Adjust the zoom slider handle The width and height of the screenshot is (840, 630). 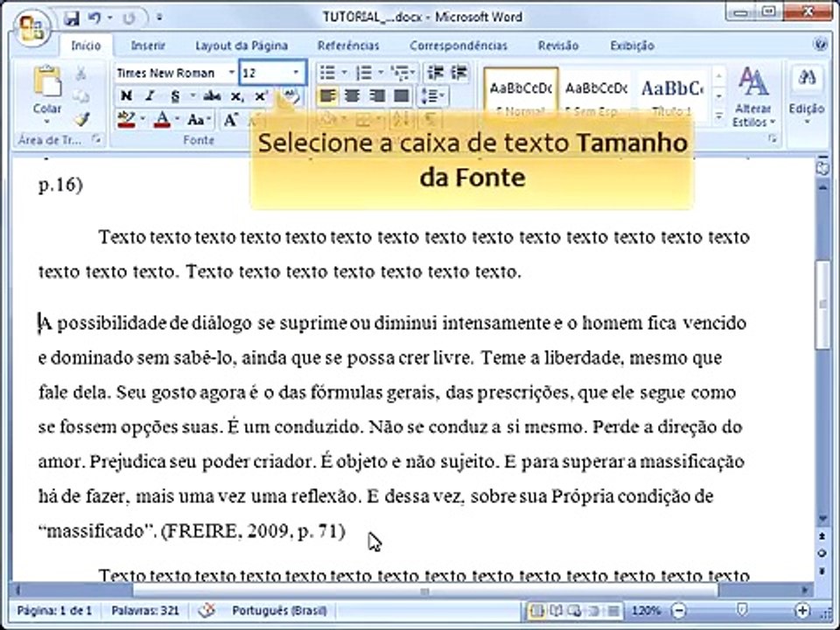(x=743, y=610)
